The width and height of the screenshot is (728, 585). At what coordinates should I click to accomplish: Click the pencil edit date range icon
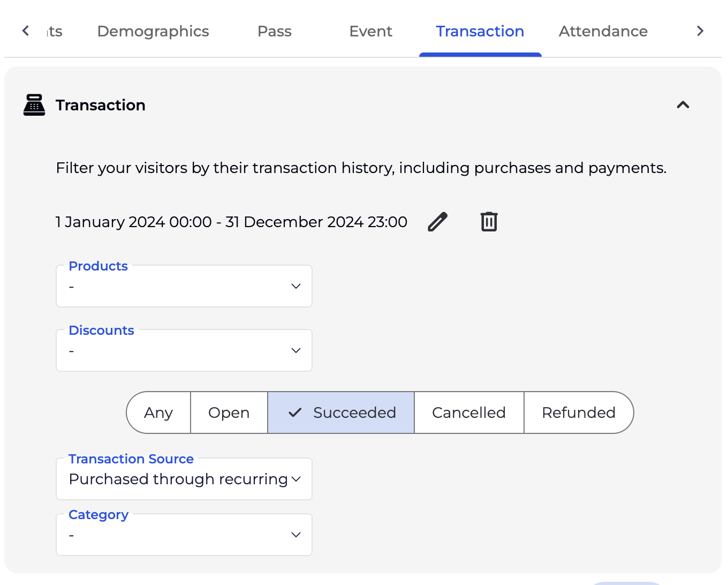point(437,222)
